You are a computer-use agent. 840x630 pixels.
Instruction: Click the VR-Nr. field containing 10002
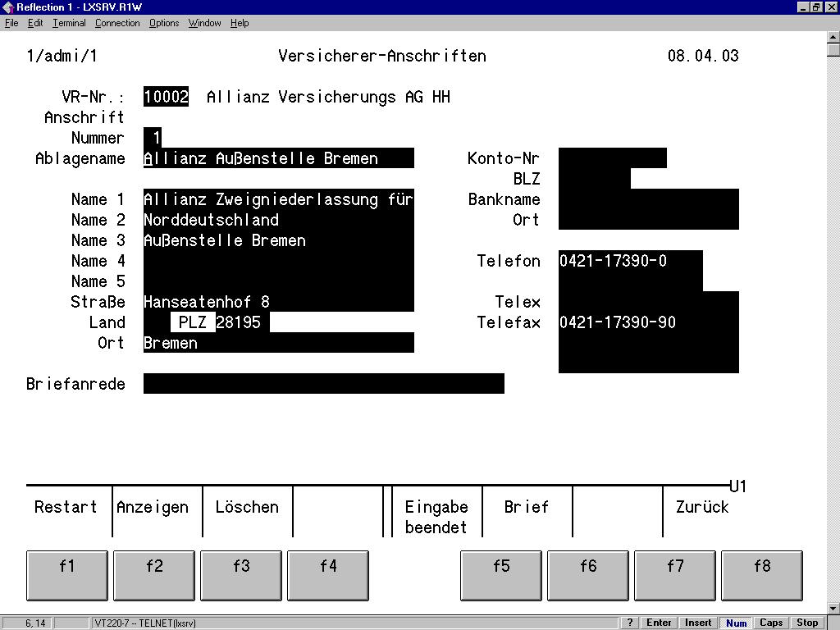click(x=166, y=97)
